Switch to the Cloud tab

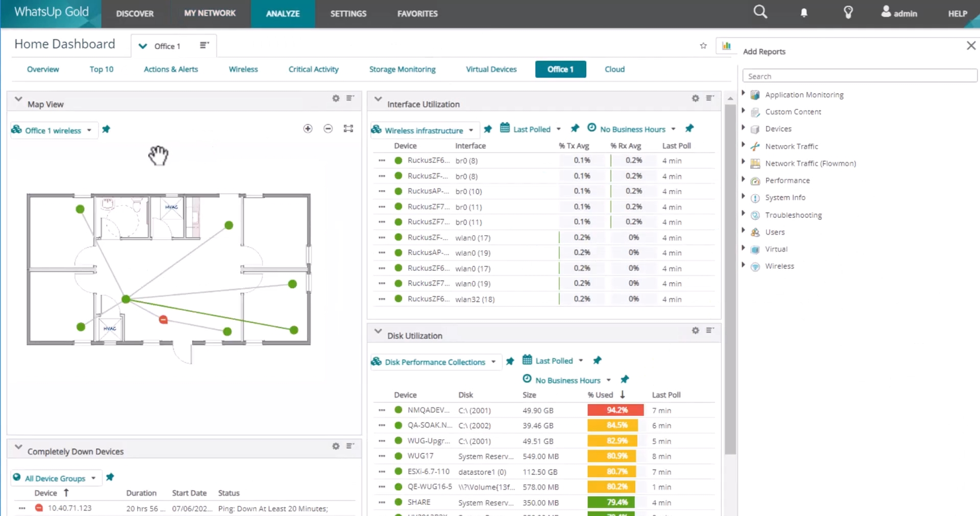coord(614,69)
